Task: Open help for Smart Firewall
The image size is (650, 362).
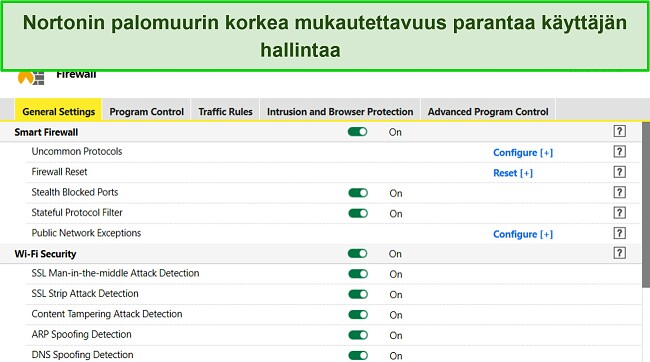Action: [x=619, y=131]
